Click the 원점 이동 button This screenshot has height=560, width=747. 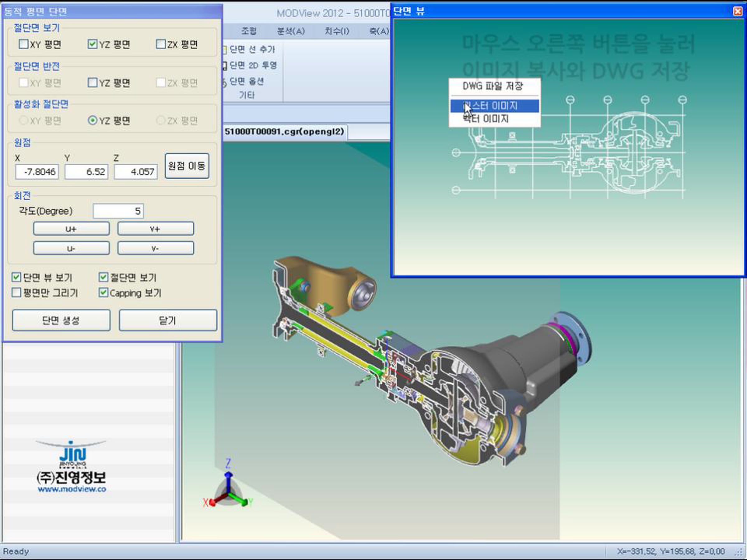(187, 166)
